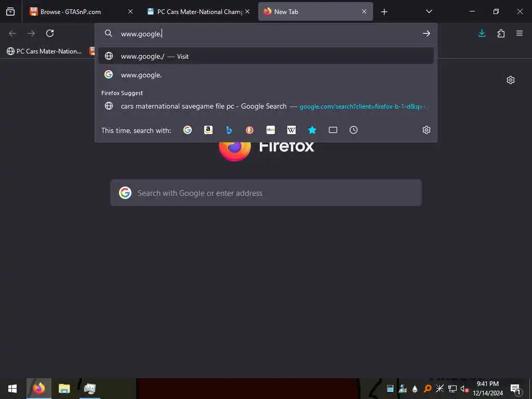The height and width of the screenshot is (399, 532).
Task: Open Firefox View button
Action: coord(10,11)
